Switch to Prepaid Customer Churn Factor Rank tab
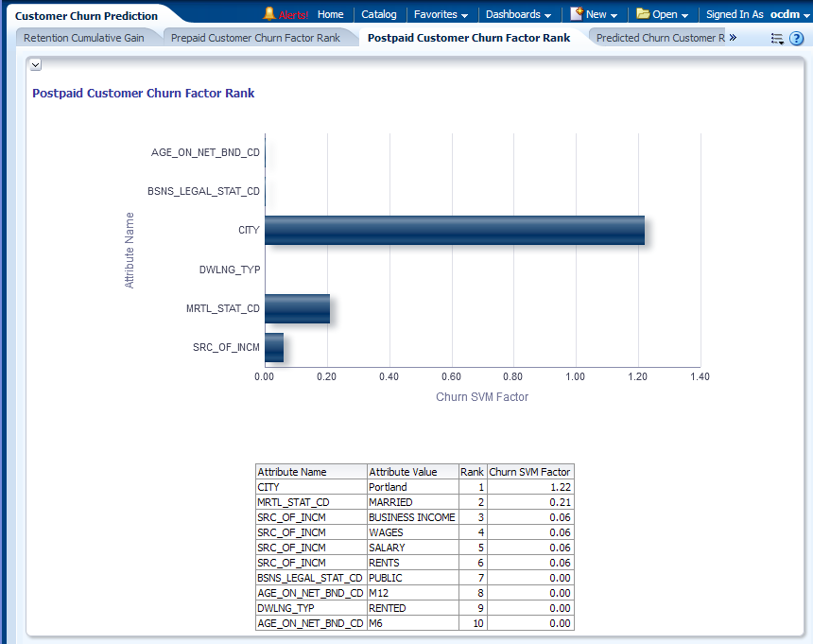The width and height of the screenshot is (813, 644). click(255, 38)
